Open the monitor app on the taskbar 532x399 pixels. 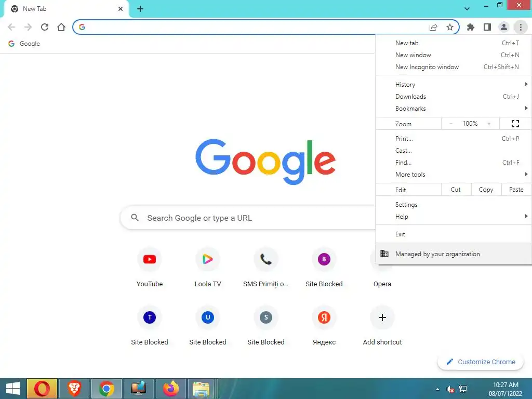(x=139, y=389)
